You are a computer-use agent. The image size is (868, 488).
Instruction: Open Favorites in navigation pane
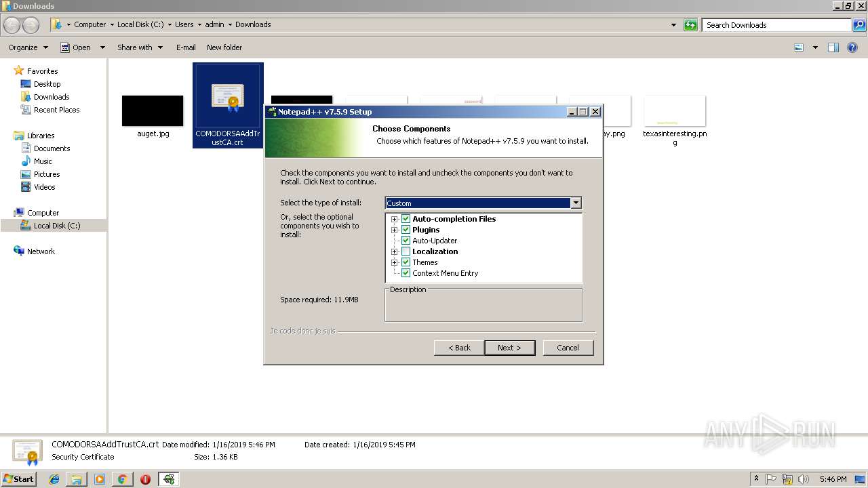(x=42, y=71)
